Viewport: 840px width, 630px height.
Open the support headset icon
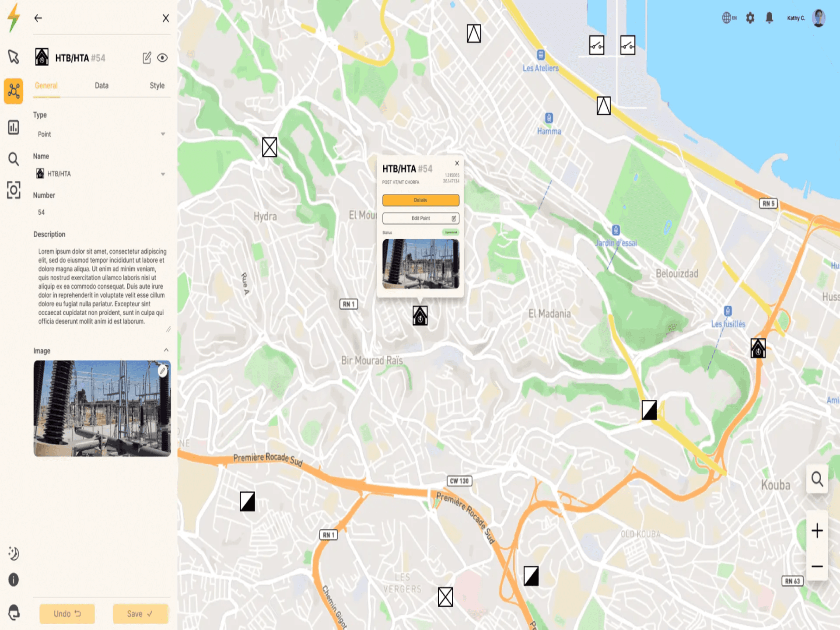point(14,612)
